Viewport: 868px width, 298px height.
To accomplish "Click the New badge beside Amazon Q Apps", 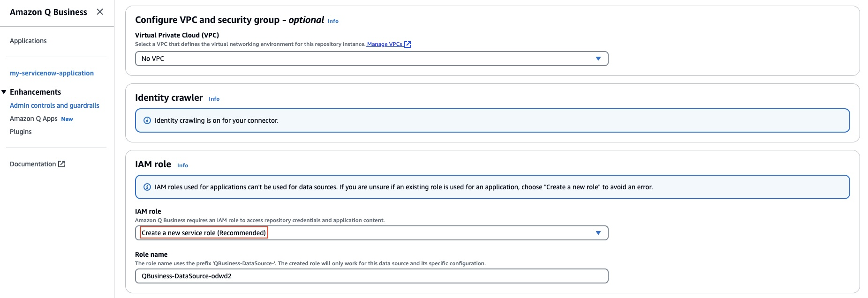I will tap(67, 119).
